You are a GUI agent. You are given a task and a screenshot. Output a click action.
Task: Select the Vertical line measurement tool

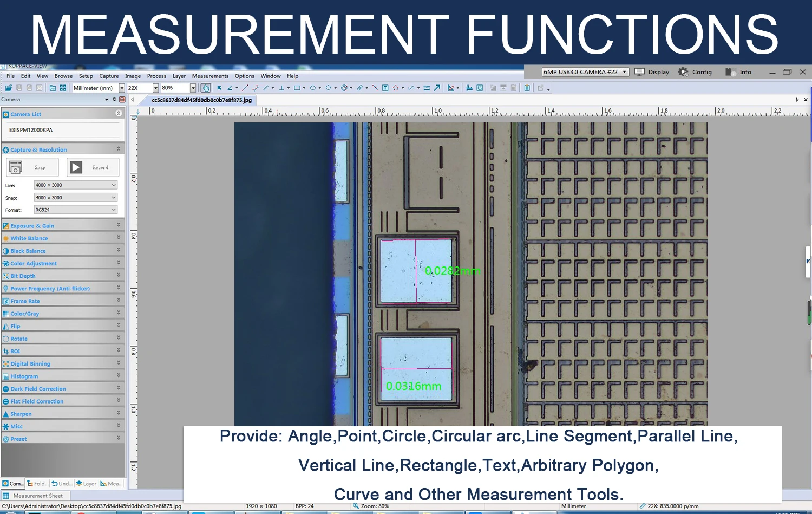point(281,88)
